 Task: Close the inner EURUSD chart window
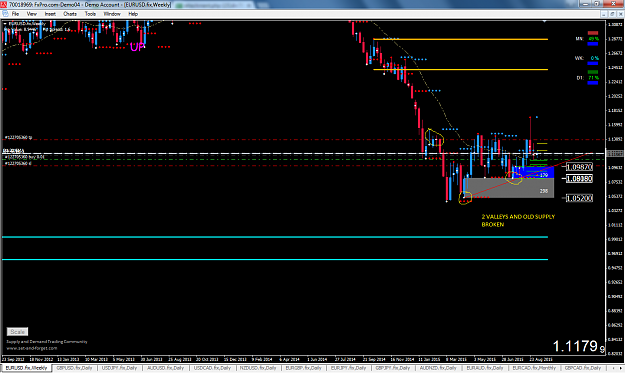[x=620, y=14]
